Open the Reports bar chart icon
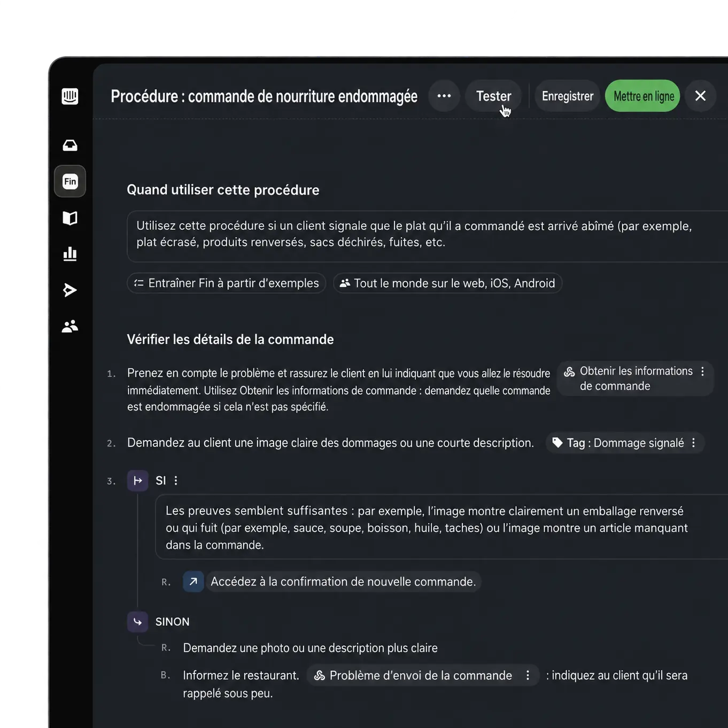Image resolution: width=728 pixels, height=728 pixels. pyautogui.click(x=70, y=254)
